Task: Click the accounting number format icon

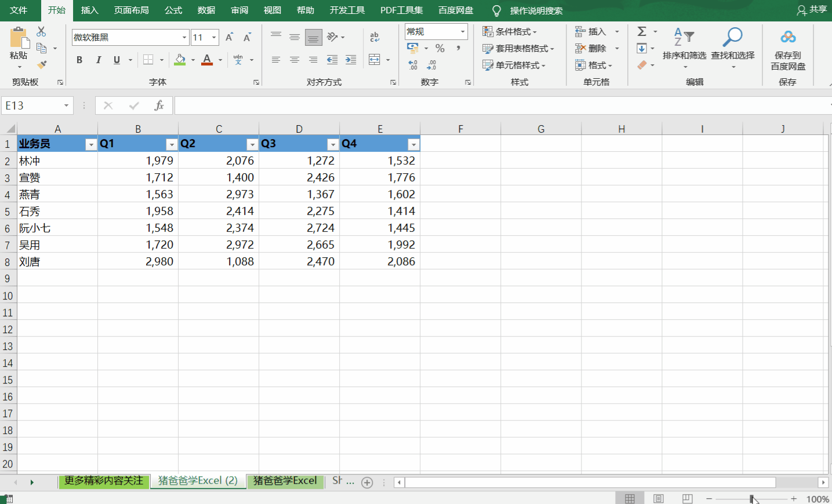Action: pos(413,48)
